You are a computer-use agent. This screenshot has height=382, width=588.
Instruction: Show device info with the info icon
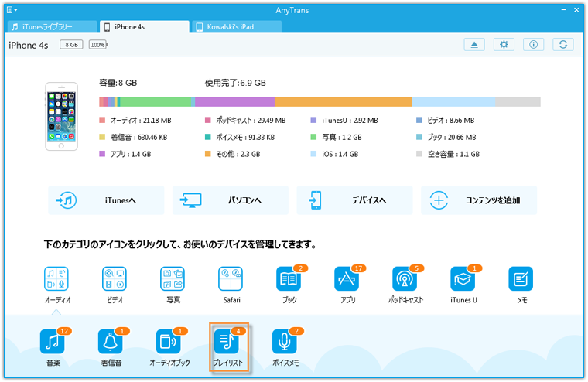click(x=534, y=45)
